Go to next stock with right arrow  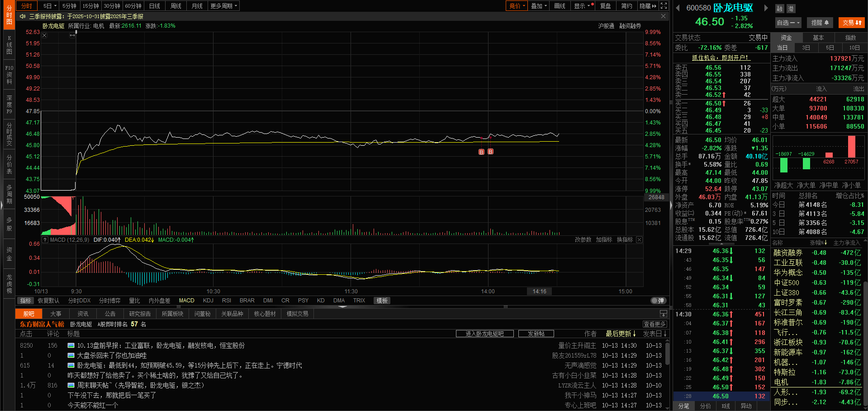coord(766,8)
